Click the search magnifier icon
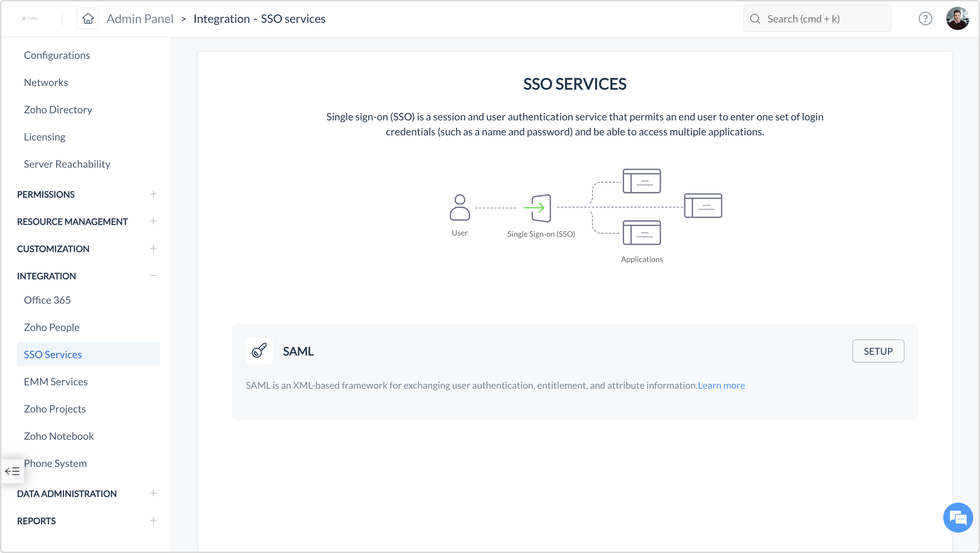980x553 pixels. click(755, 19)
